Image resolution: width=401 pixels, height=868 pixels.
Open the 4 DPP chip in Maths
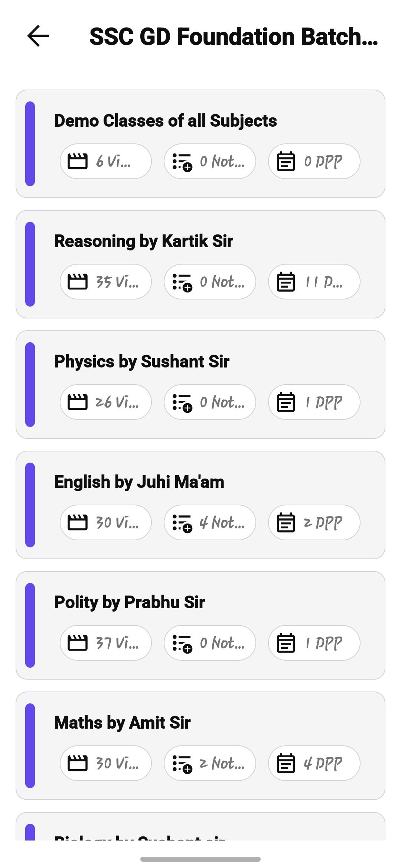(x=314, y=763)
